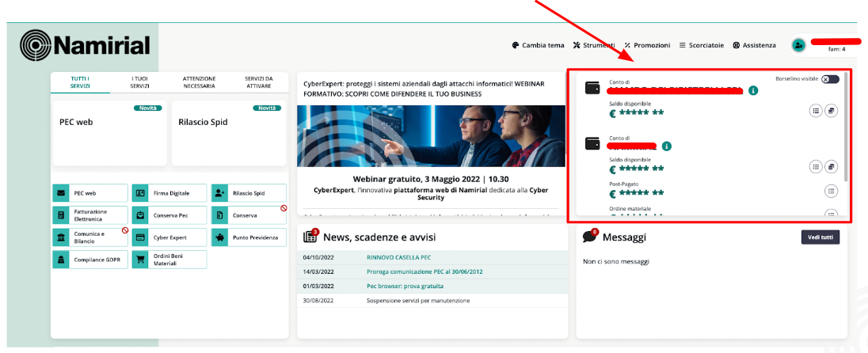The image size is (868, 353).
Task: Open the user avatar profile icon
Action: (x=798, y=45)
